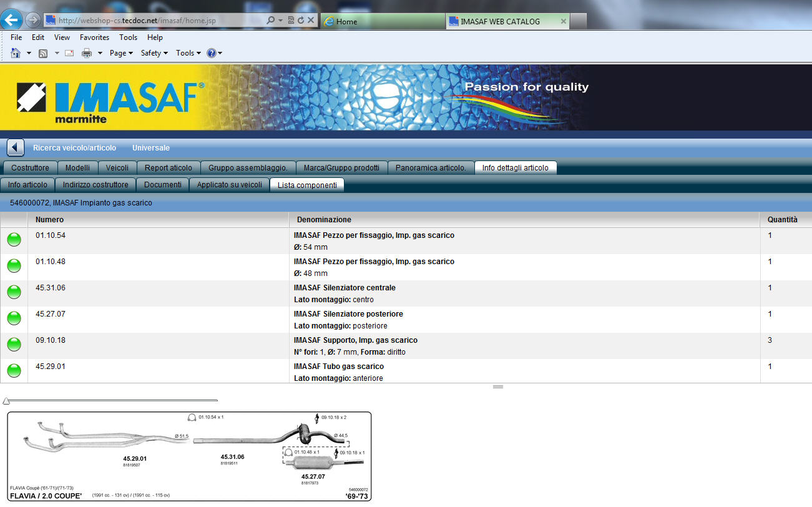Click the pane splitter grip below the table

(x=497, y=387)
